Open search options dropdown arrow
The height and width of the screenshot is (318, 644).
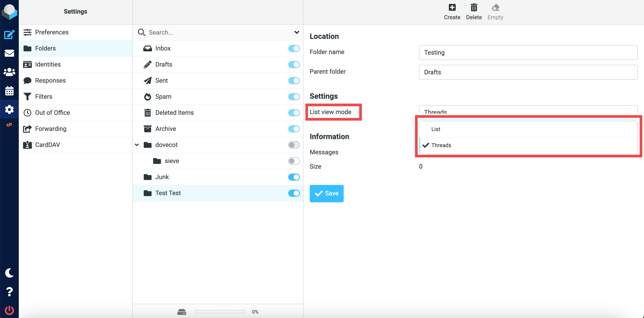pos(297,32)
